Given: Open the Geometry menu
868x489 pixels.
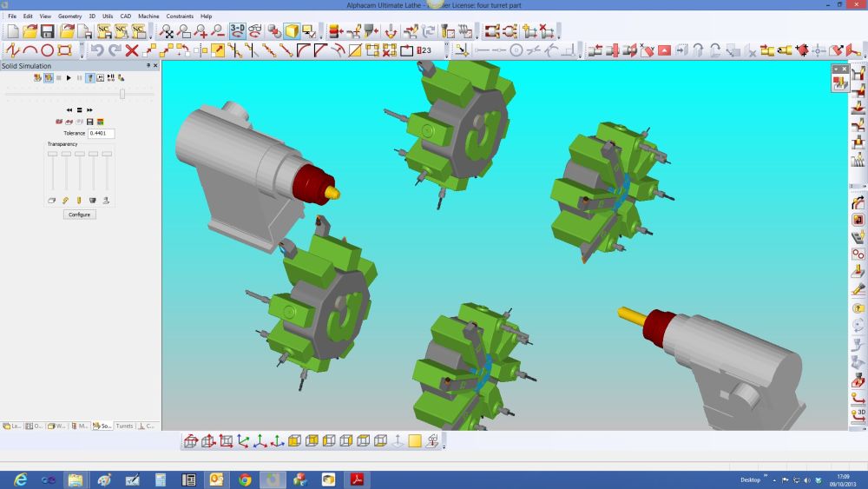Looking at the screenshot, I should 69,16.
